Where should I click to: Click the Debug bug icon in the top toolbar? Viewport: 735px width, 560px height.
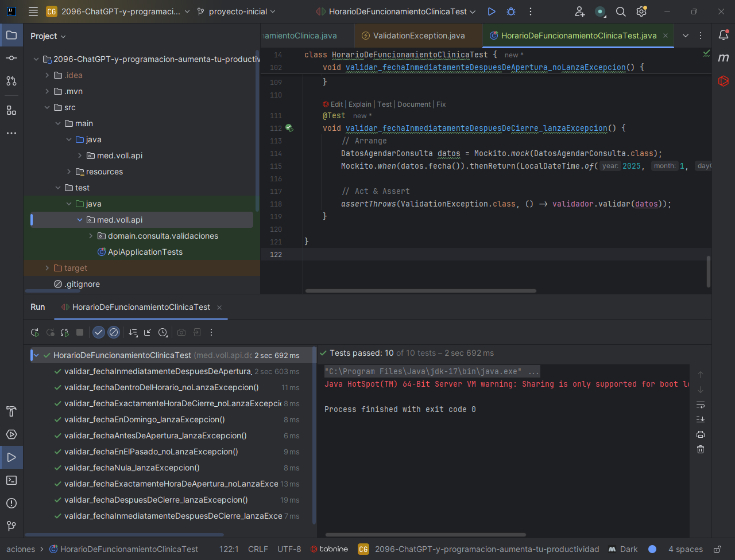click(510, 11)
